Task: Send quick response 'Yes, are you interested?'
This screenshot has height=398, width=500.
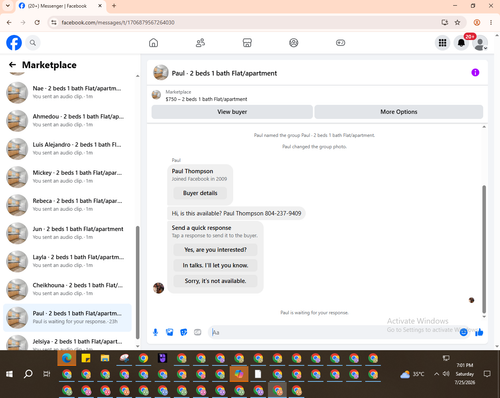Action: (215, 250)
